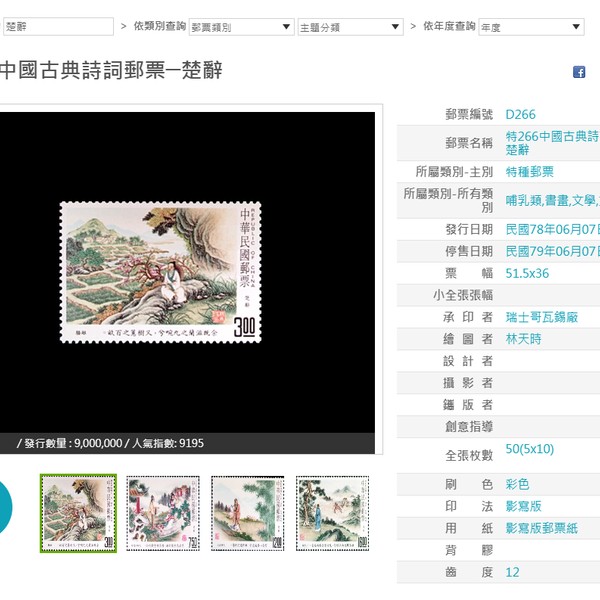Image resolution: width=600 pixels, height=600 pixels.
Task: Click perforation value 12
Action: click(x=512, y=572)
